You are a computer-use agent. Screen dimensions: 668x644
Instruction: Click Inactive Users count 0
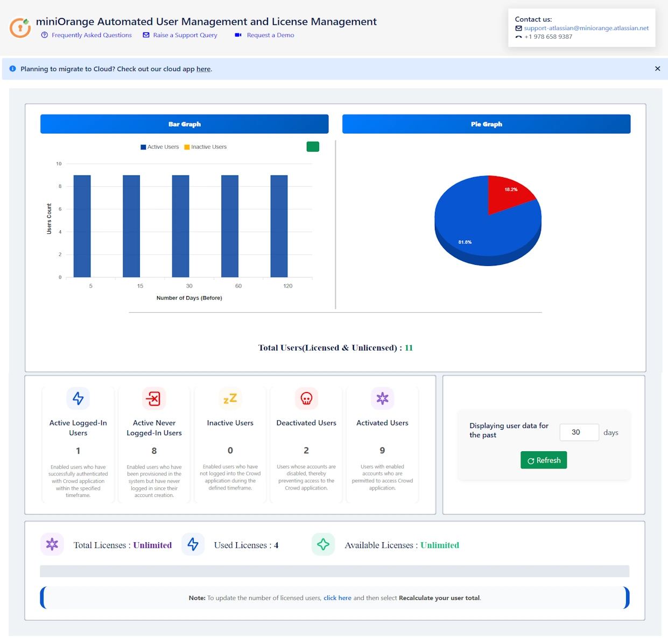[230, 450]
